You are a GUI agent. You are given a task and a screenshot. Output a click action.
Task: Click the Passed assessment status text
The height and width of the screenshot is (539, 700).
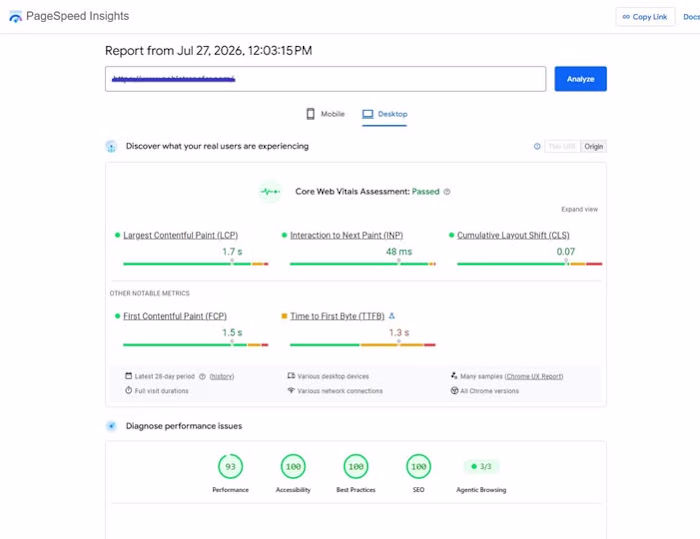click(x=425, y=192)
